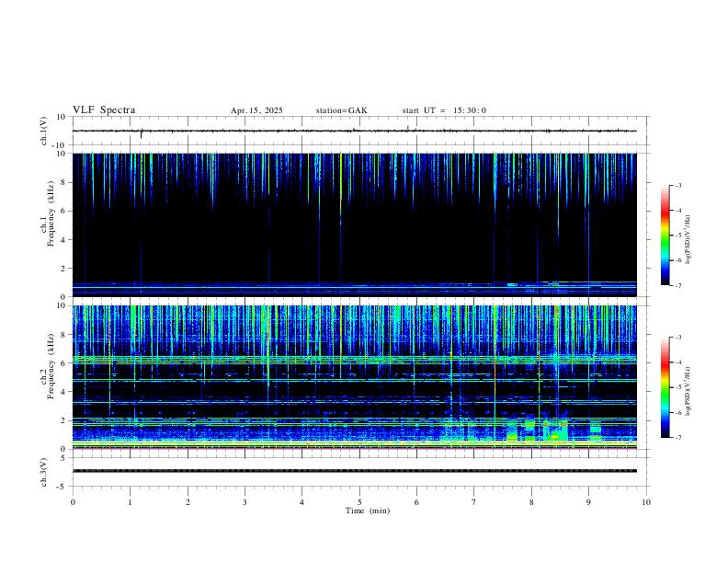Viewport: 728px width, 563px height.
Task: Click time-axis tick label "4"
Action: 301,502
